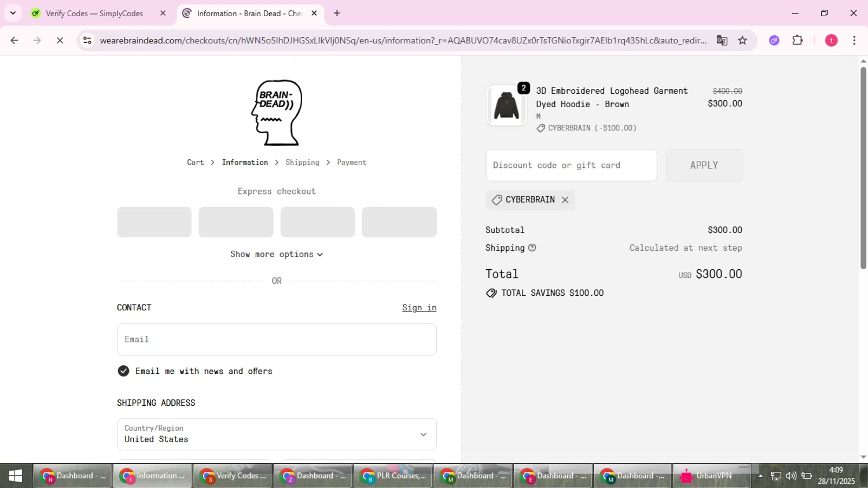868x488 pixels.
Task: Toggle Email me with news and offers
Action: [x=123, y=371]
